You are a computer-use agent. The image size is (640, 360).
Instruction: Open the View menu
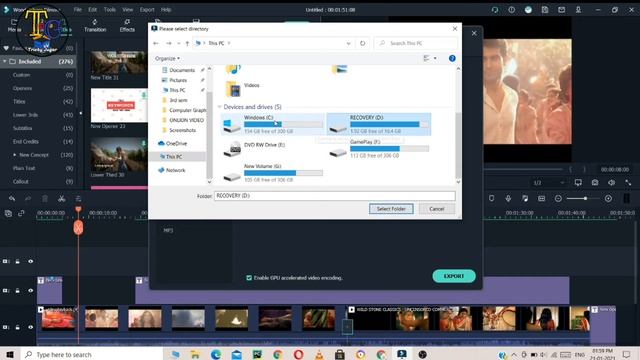[x=127, y=9]
